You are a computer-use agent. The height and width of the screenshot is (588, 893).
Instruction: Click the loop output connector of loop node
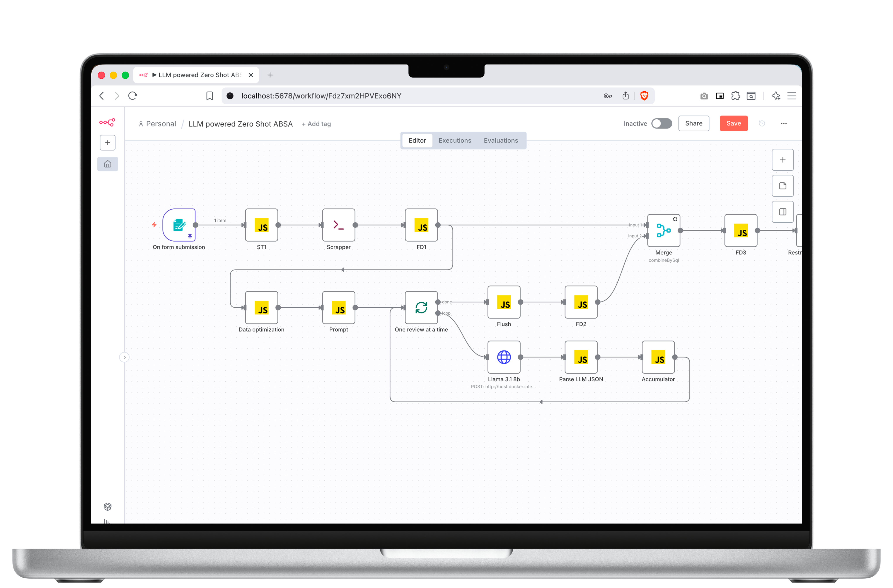(438, 313)
